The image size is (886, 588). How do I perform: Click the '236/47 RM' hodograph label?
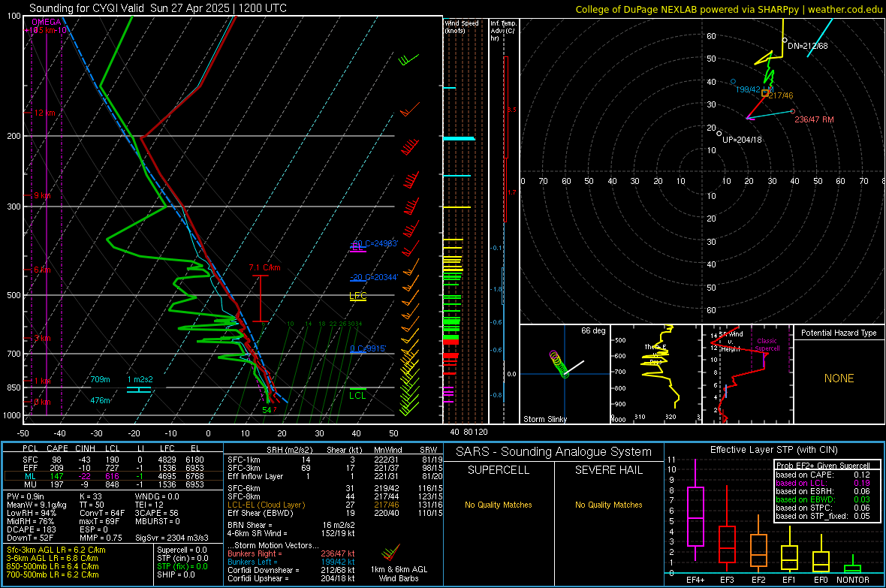(x=814, y=119)
